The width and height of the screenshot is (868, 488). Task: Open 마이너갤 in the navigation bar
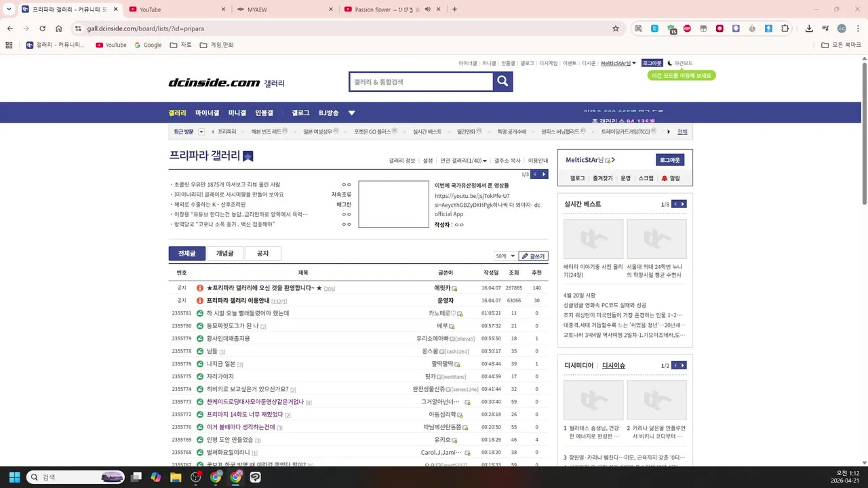[x=208, y=113]
